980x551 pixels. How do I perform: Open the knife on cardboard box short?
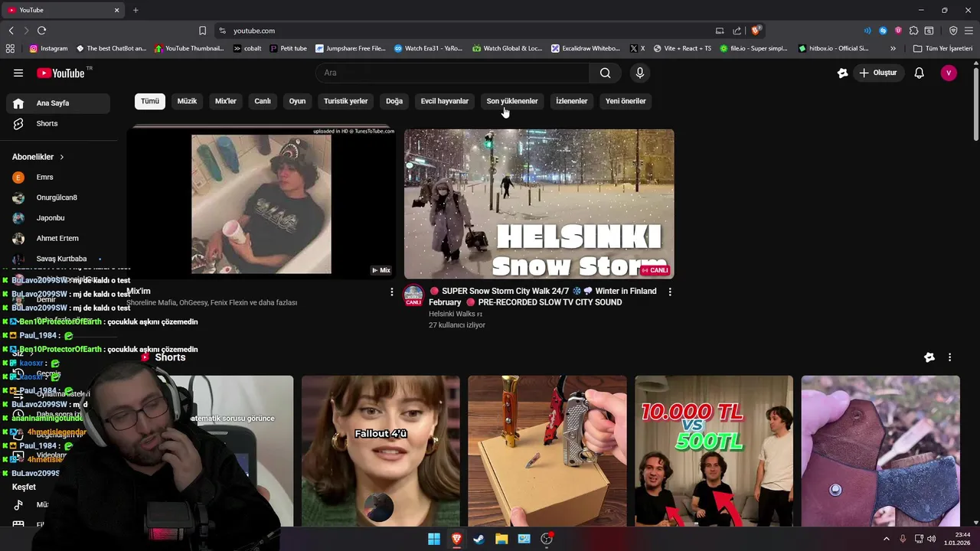click(547, 451)
